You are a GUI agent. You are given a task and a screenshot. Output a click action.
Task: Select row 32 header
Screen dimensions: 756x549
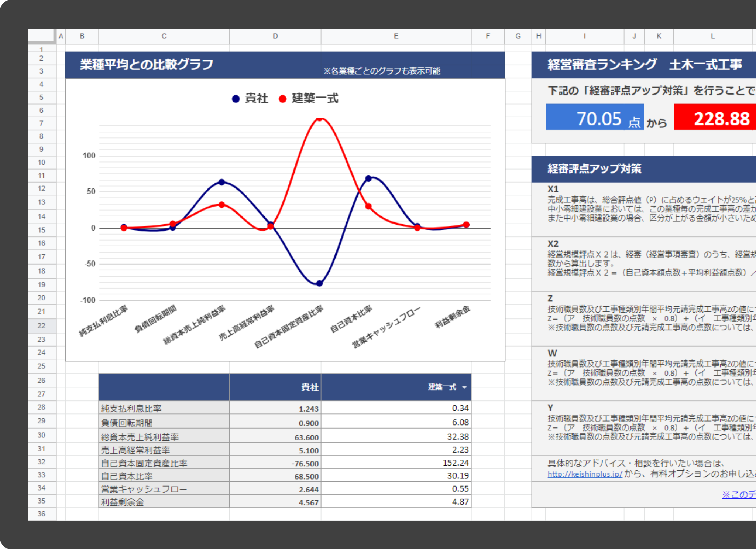coord(41,462)
